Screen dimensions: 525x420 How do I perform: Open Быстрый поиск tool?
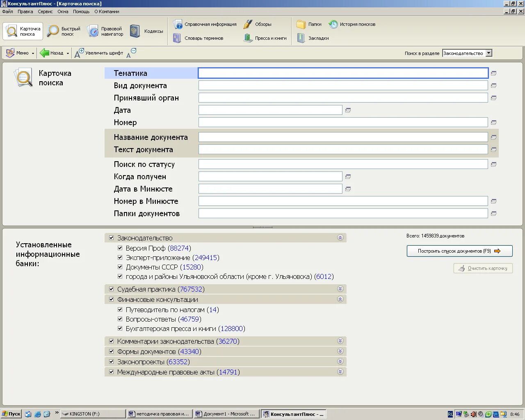(x=64, y=31)
